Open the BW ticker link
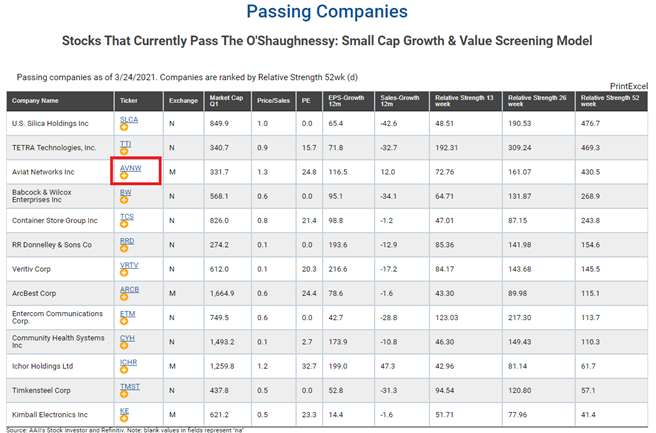656x433 pixels. click(x=126, y=192)
